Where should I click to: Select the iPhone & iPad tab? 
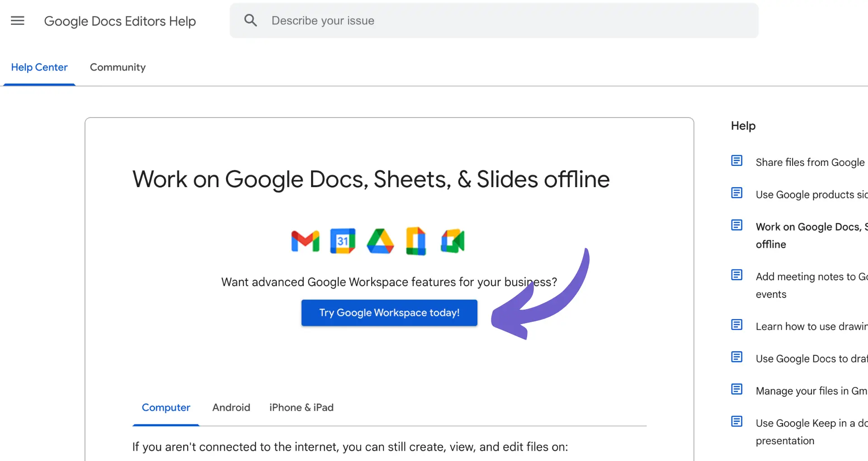[302, 408]
